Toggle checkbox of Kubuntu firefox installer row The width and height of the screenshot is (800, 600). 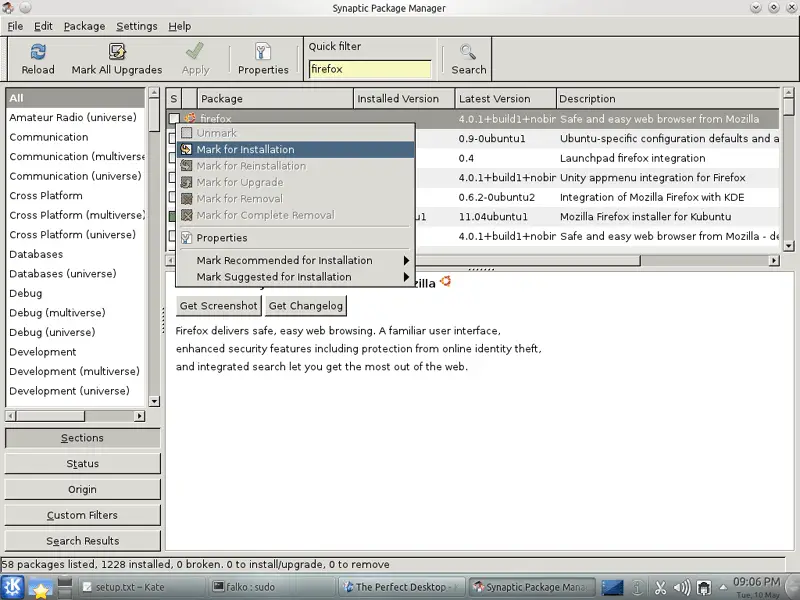(x=172, y=216)
